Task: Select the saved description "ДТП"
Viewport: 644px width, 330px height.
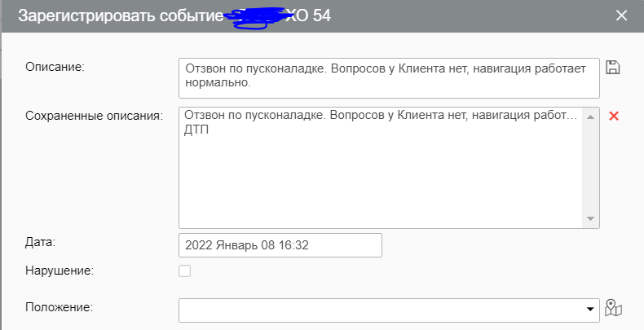Action: coord(197,130)
